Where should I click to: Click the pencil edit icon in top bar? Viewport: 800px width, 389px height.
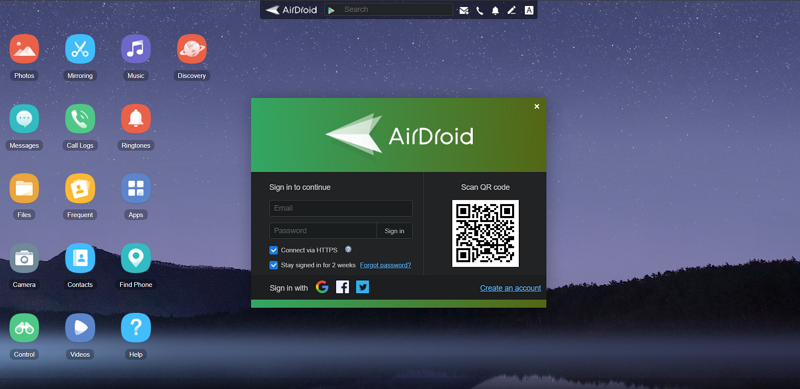pyautogui.click(x=512, y=10)
